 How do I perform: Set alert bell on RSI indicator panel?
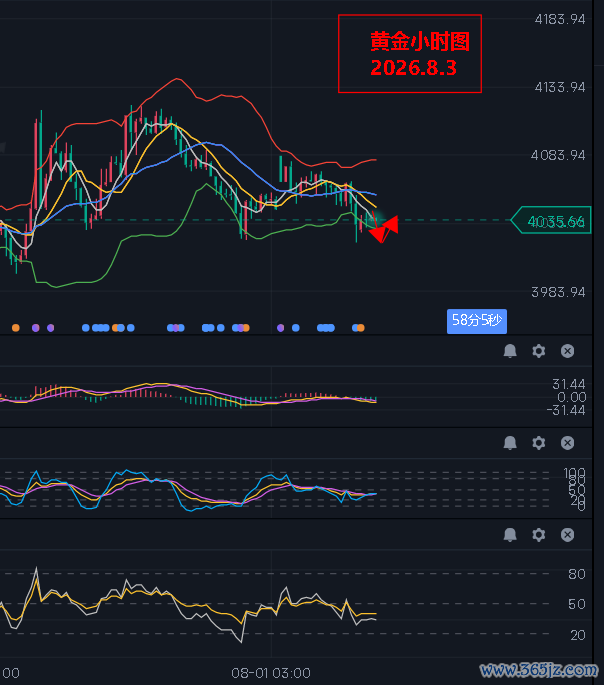510,535
